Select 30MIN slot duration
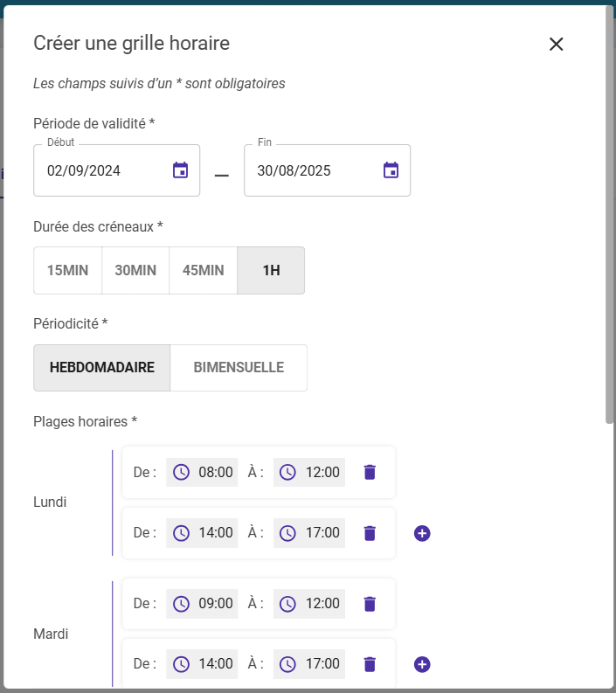This screenshot has width=616, height=693. (135, 270)
